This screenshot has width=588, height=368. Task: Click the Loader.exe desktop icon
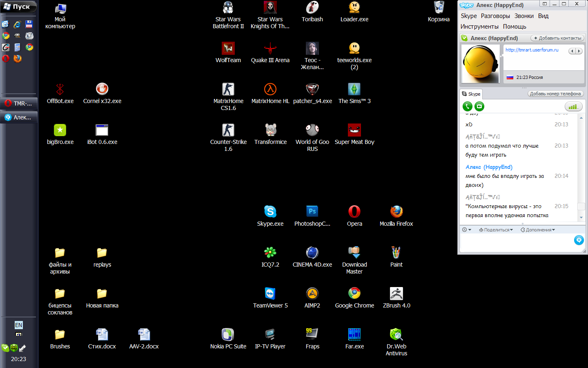354,12
